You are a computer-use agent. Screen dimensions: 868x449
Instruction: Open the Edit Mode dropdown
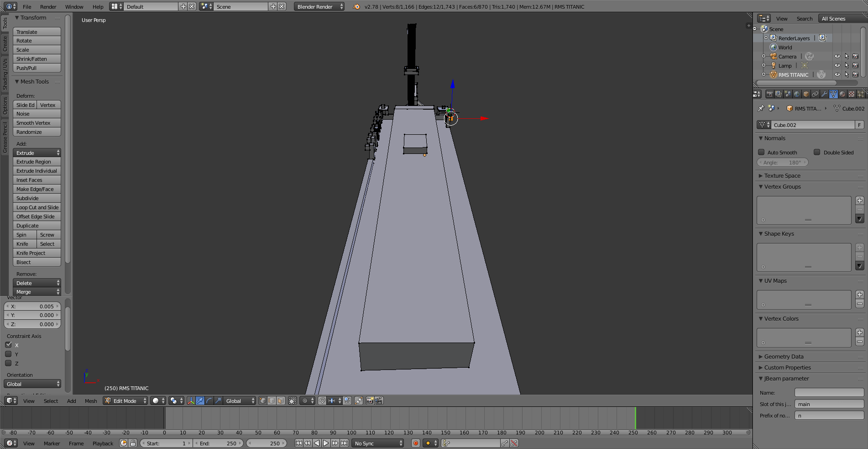tap(125, 401)
